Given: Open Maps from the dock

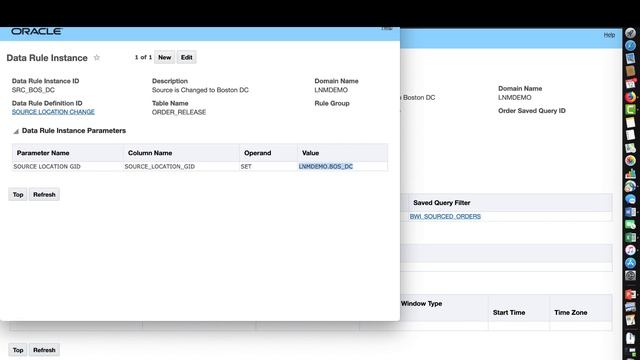Looking at the screenshot, I should [631, 148].
